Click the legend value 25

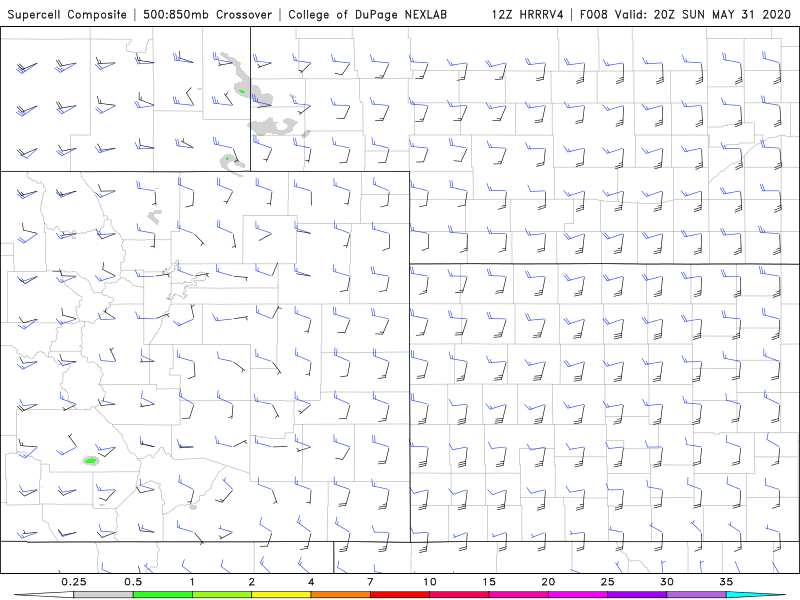(x=608, y=582)
